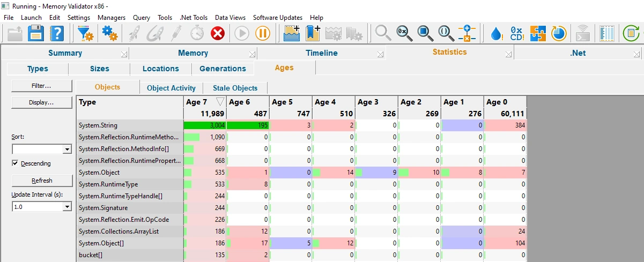Select the System.Collections.ArrayList row
This screenshot has height=262, width=644.
(x=302, y=231)
